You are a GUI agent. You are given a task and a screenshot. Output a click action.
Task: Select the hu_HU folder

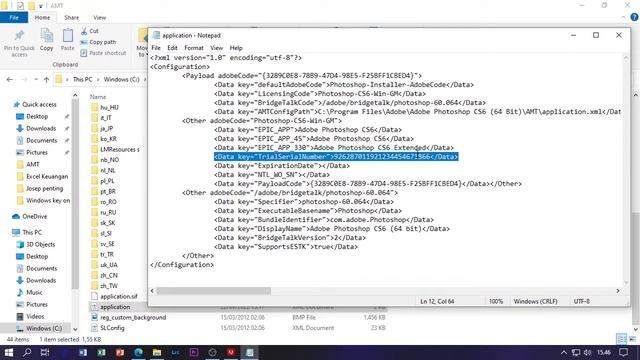(109, 107)
